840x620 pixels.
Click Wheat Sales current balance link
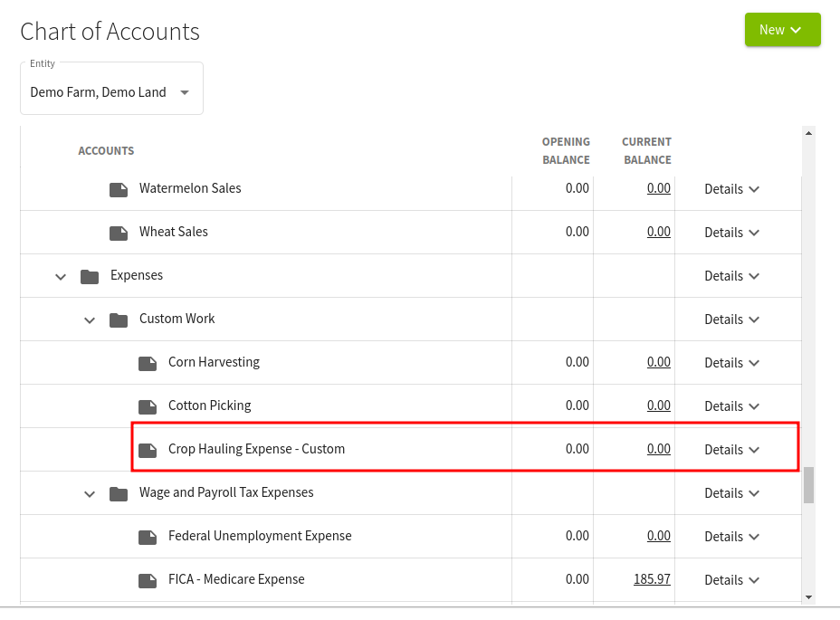coord(658,232)
